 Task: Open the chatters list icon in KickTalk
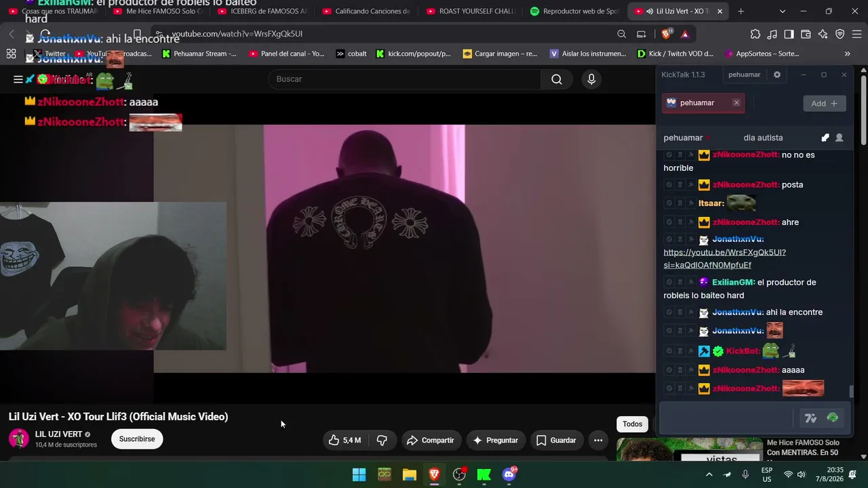pos(840,138)
